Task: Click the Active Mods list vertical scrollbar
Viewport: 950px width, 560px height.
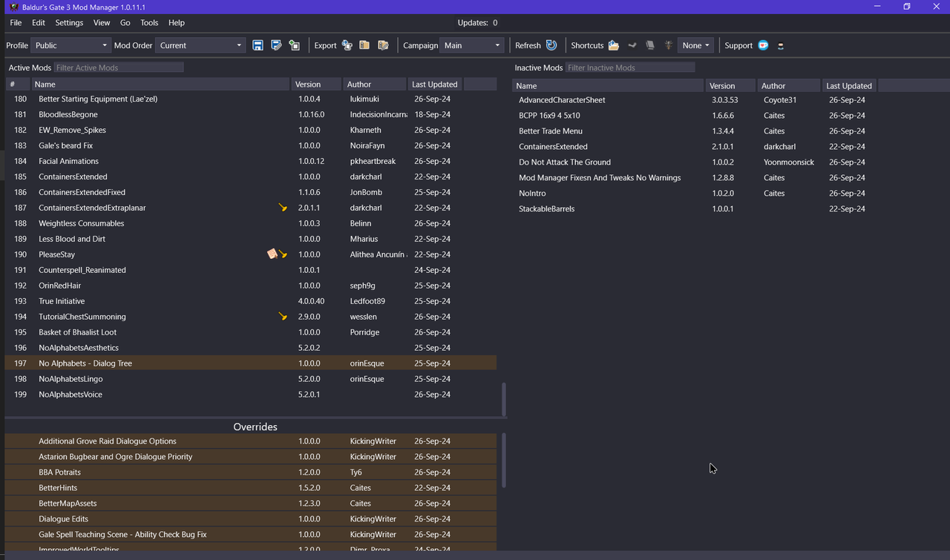Action: point(504,400)
